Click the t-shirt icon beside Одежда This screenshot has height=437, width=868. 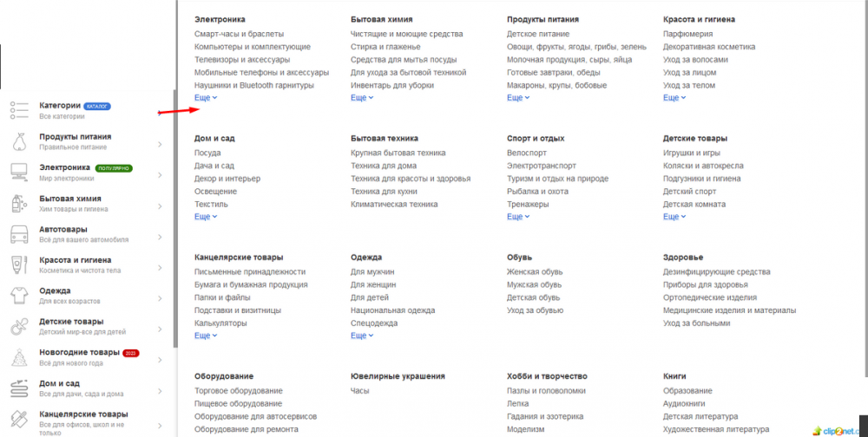[19, 296]
